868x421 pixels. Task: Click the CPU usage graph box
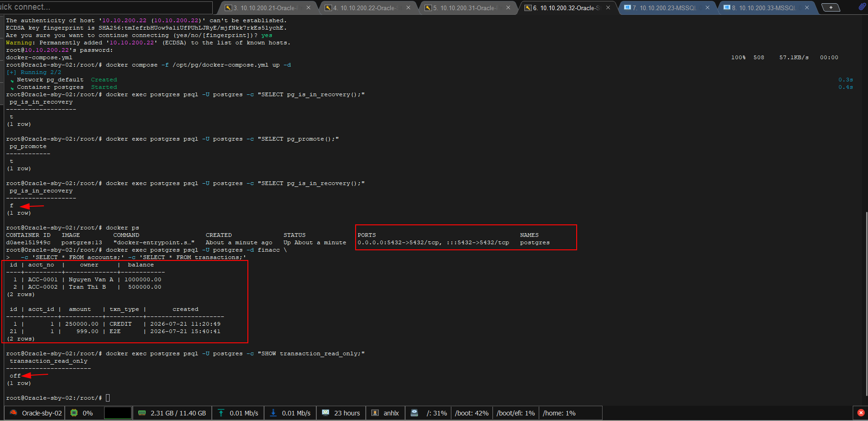118,413
